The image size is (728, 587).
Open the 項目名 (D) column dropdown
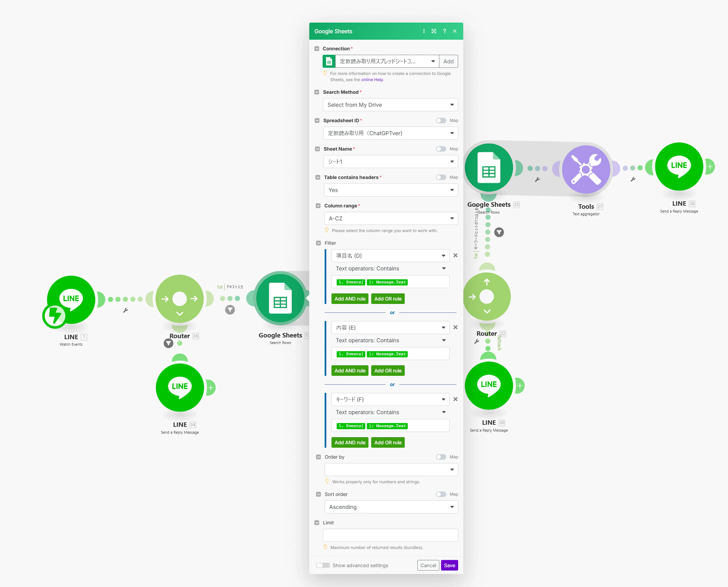coord(390,256)
